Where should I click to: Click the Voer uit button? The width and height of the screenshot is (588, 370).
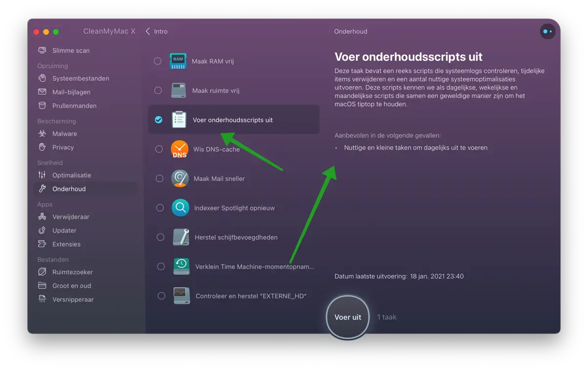pyautogui.click(x=348, y=317)
